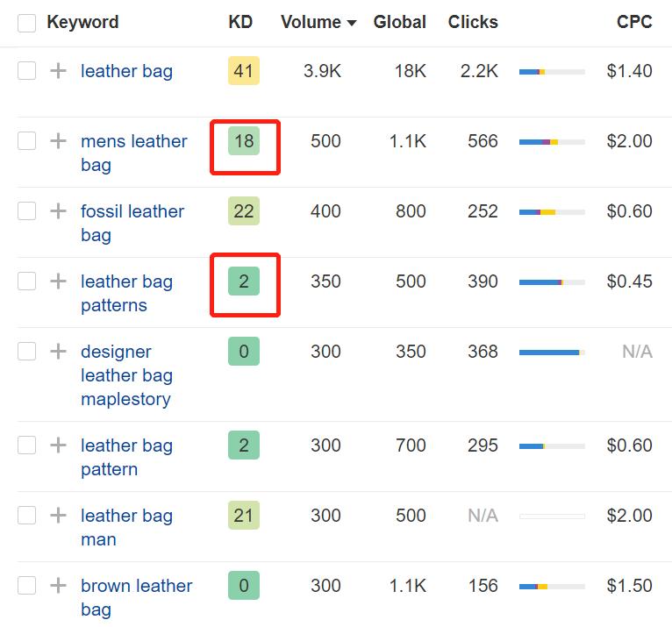672x627 pixels.
Task: Click the plus icon beside leather bag
Action: click(x=58, y=71)
